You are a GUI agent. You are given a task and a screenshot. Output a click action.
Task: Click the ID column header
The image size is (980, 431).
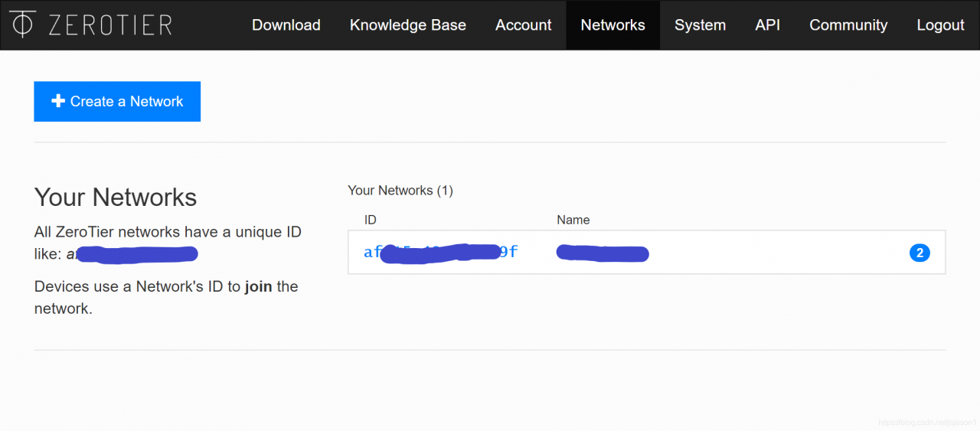point(370,220)
